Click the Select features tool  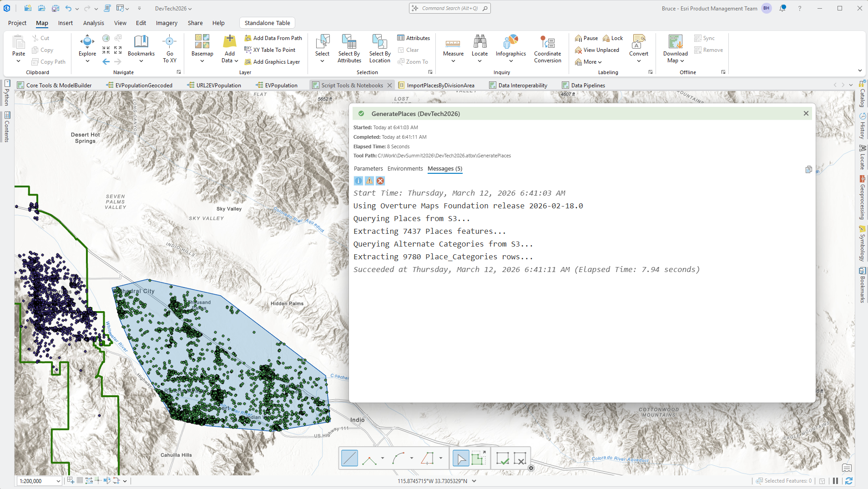point(322,45)
